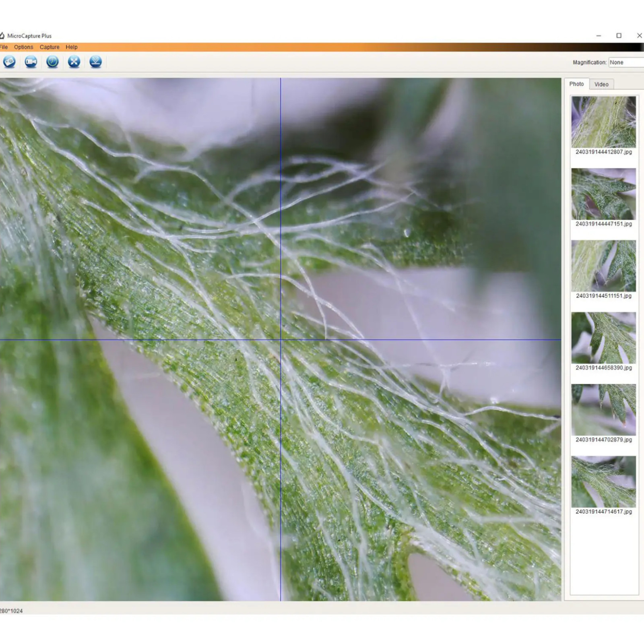Viewport: 644px width, 644px height.
Task: Open photo 240319144511151.jpg thumbnail
Action: point(603,266)
